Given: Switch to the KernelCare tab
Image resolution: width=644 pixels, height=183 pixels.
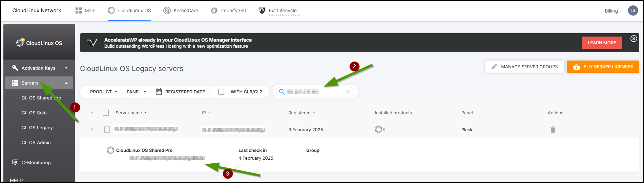Looking at the screenshot, I should click(x=181, y=10).
